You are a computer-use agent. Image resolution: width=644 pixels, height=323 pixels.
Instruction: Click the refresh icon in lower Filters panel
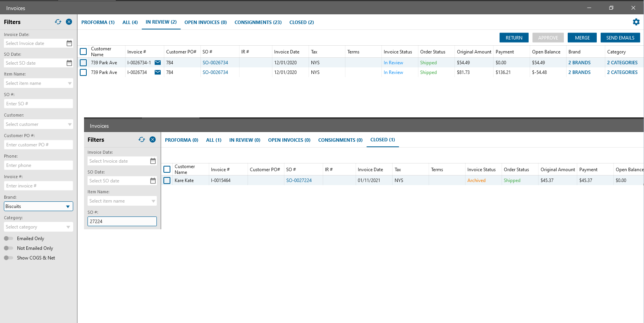pyautogui.click(x=142, y=139)
